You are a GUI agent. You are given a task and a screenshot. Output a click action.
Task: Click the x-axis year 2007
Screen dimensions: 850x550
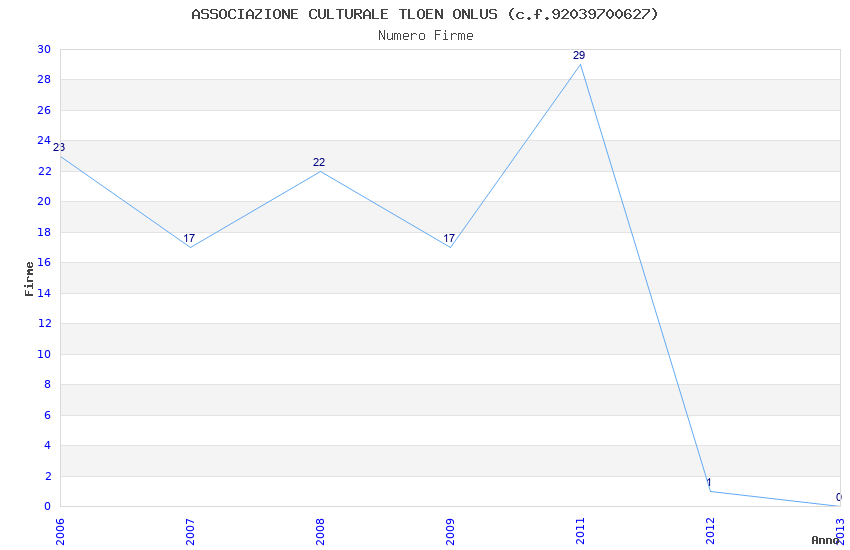pos(190,531)
